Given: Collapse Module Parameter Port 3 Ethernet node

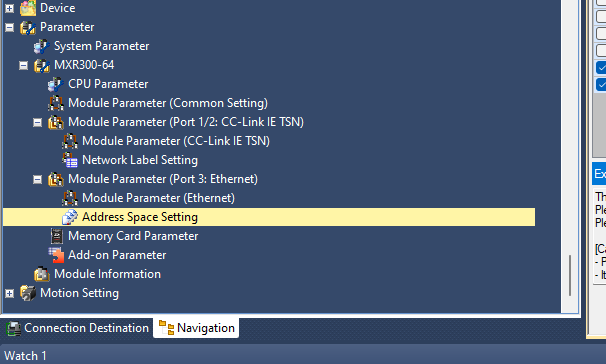Looking at the screenshot, I should (37, 179).
